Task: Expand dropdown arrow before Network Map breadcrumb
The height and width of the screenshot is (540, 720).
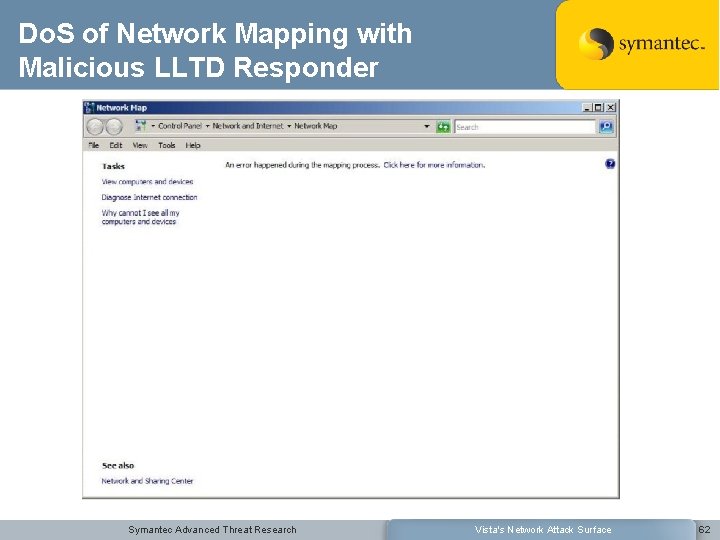Action: click(x=289, y=126)
